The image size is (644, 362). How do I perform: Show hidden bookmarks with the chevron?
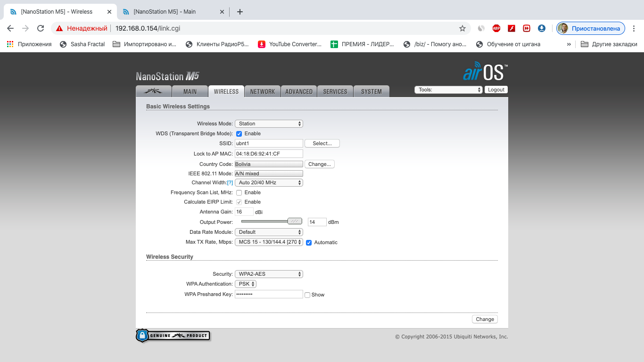pos(569,44)
